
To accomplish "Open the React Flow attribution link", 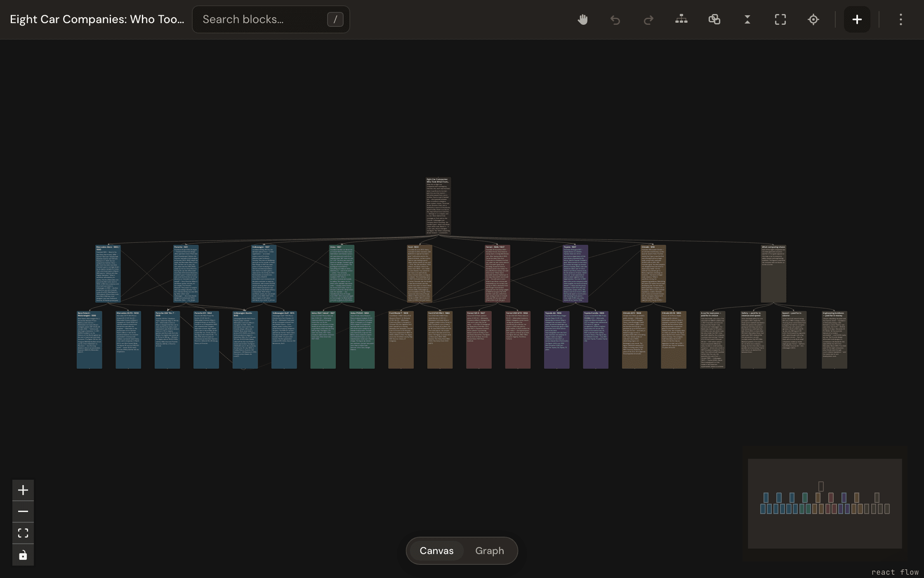I will point(895,572).
